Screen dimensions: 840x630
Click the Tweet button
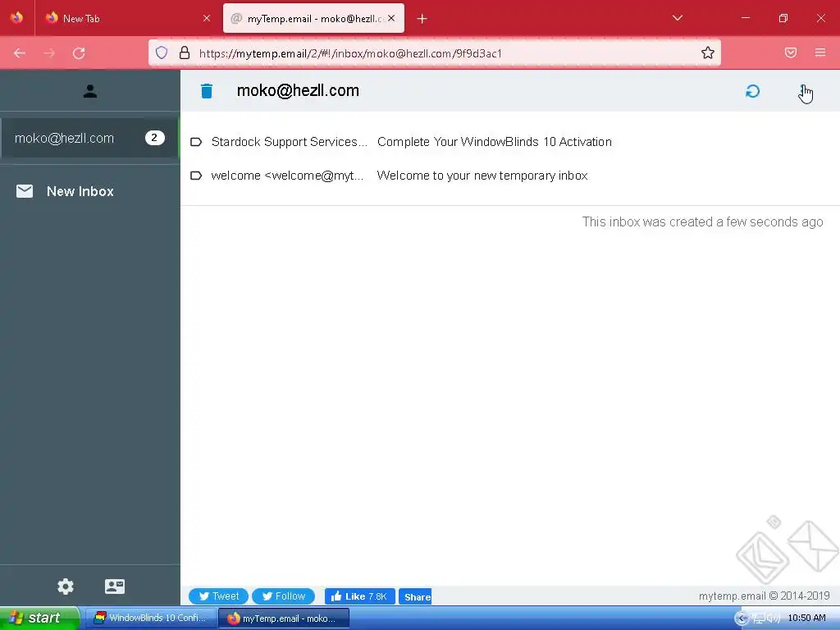click(218, 596)
